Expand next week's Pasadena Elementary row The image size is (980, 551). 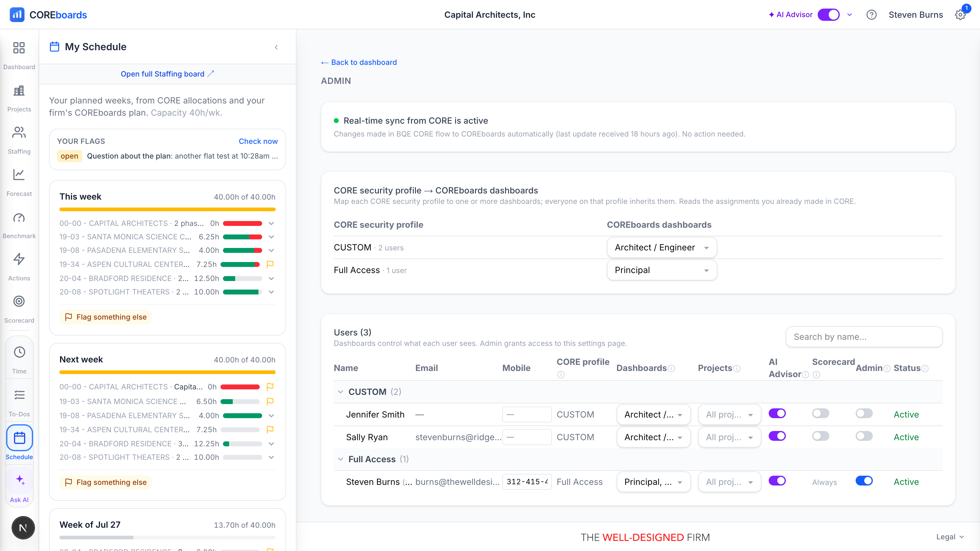pyautogui.click(x=271, y=416)
